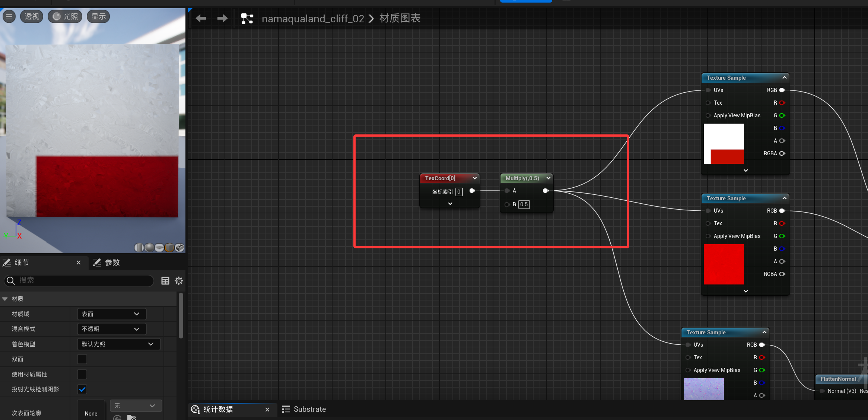Open details panel settings gear
This screenshot has height=420, width=868.
point(179,281)
